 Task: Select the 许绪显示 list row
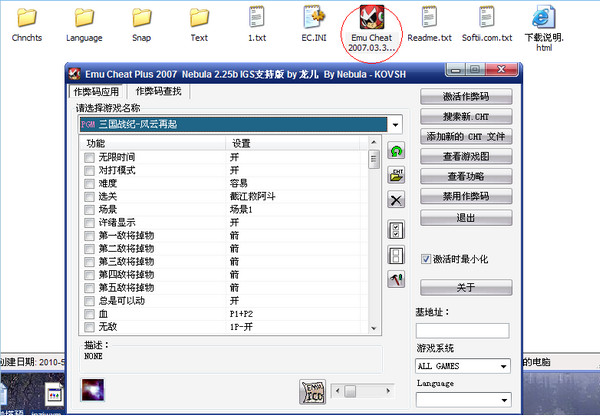pos(224,223)
